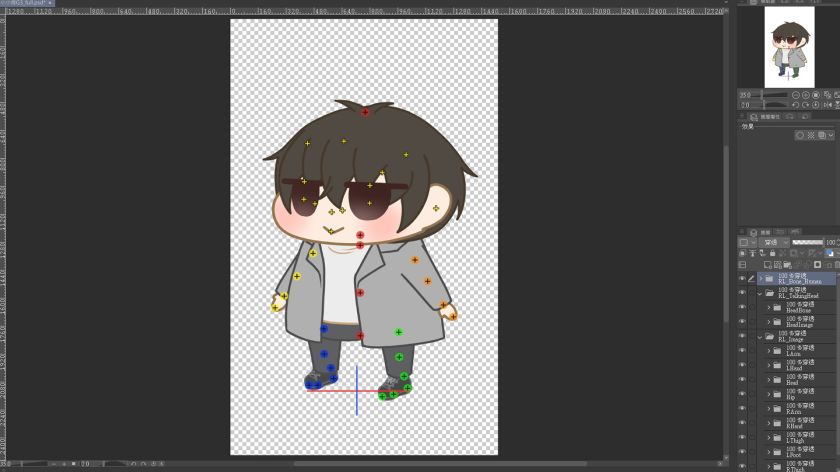840x472 pixels.
Task: Open the layer blending mode dropdown
Action: point(774,242)
